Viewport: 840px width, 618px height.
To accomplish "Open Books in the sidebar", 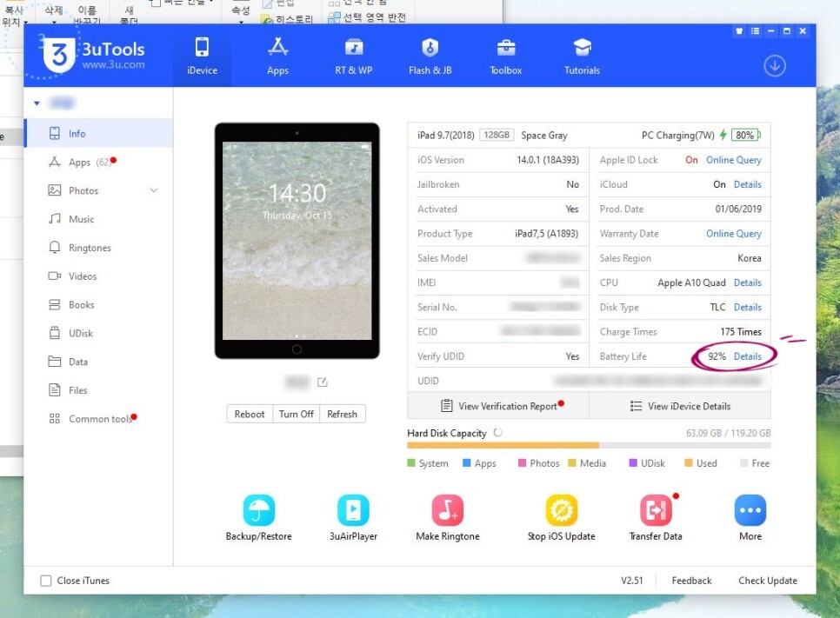I will pyautogui.click(x=99, y=305).
